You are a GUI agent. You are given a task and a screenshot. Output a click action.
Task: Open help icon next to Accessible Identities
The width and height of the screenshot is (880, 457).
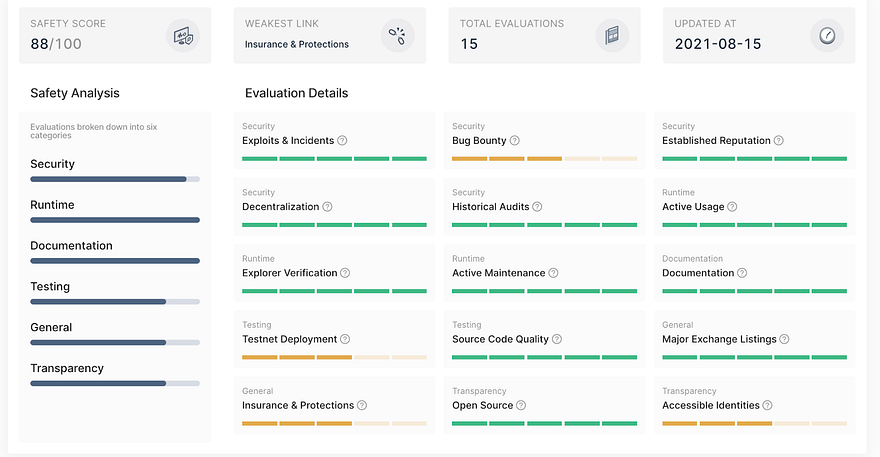(x=767, y=405)
